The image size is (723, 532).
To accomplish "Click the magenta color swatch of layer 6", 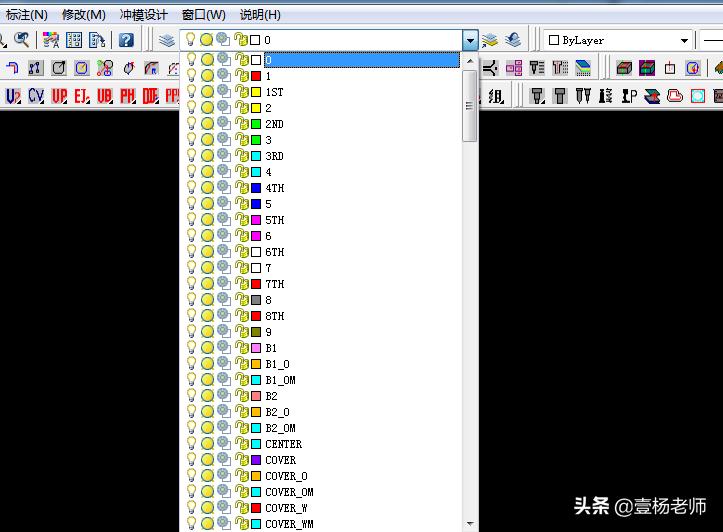I will click(256, 236).
